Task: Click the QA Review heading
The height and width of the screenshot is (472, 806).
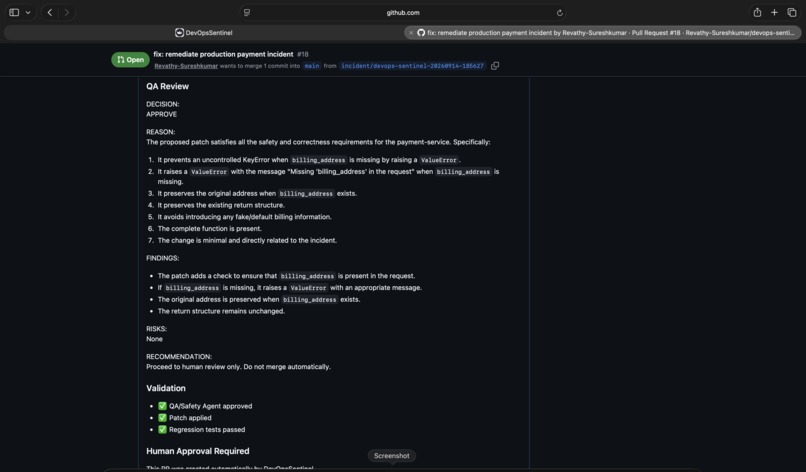Action: [167, 86]
